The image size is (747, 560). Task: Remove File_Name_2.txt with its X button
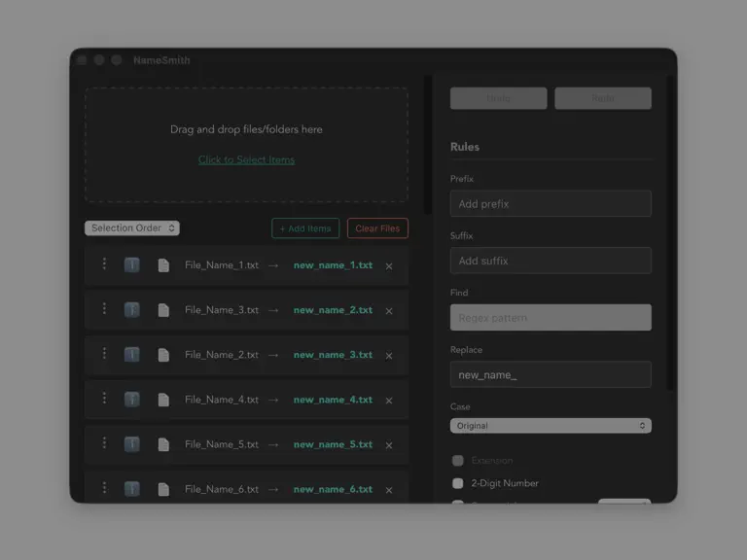(x=389, y=356)
